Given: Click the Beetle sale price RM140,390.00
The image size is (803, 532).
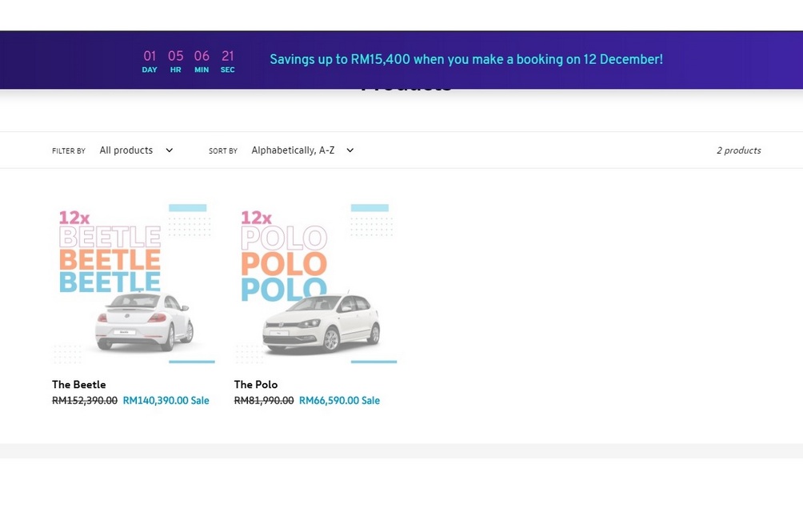Looking at the screenshot, I should 155,401.
